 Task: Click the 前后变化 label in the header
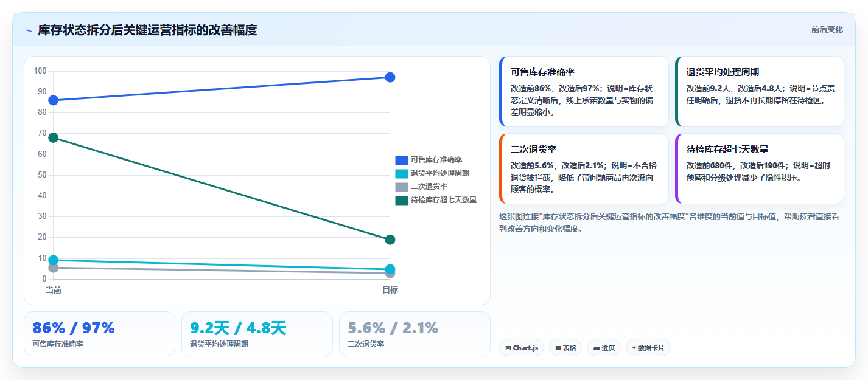coord(827,29)
